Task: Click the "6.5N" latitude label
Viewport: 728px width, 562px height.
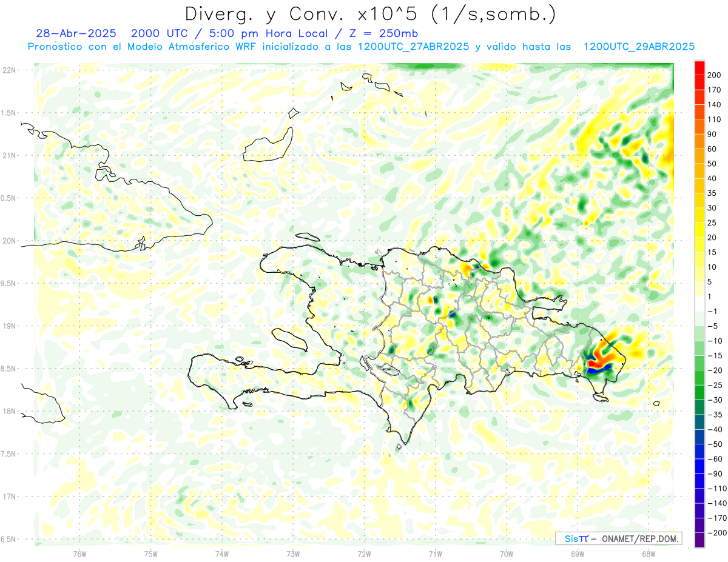Action: tap(9, 539)
